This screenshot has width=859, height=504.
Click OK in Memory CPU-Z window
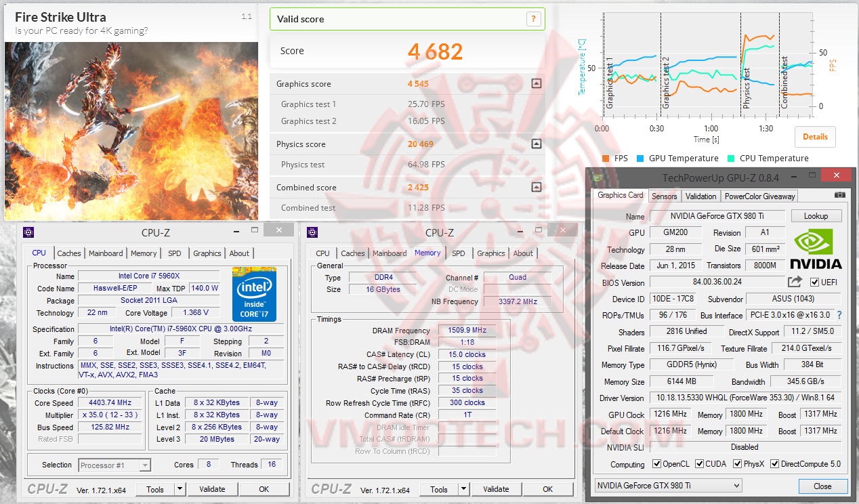(547, 489)
